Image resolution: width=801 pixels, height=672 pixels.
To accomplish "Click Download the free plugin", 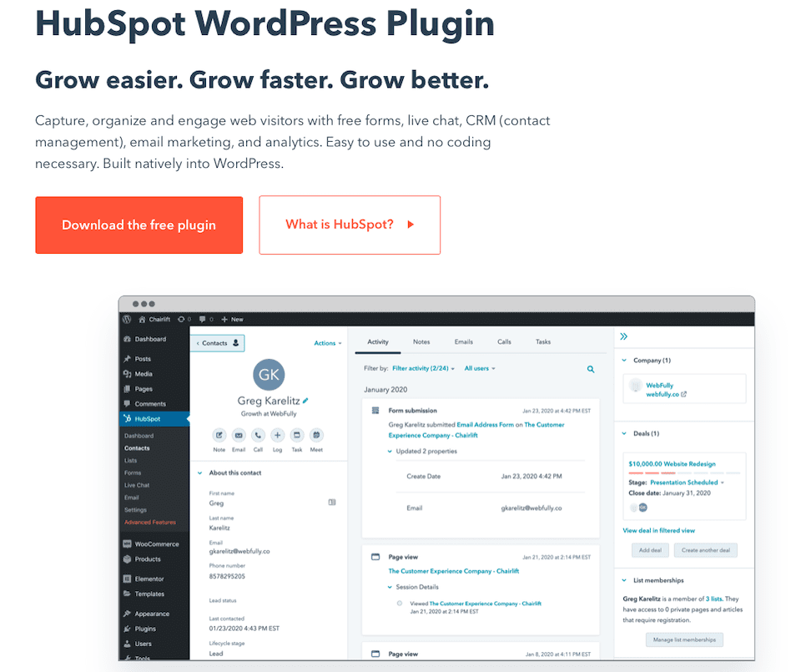I will [x=139, y=225].
